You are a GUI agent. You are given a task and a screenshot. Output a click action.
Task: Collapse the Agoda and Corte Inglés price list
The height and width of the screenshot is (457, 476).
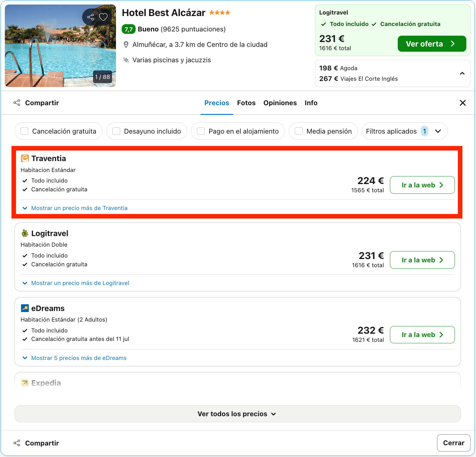point(462,73)
